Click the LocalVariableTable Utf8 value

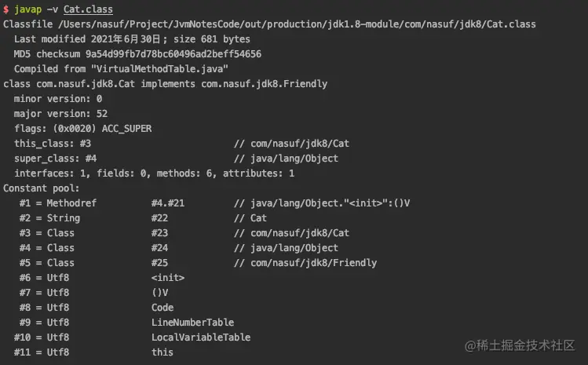(201, 338)
